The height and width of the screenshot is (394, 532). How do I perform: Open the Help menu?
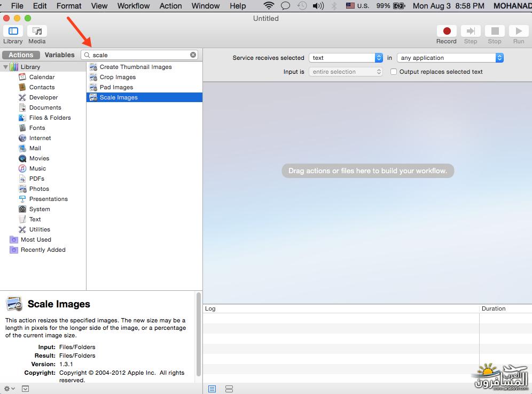click(x=238, y=6)
